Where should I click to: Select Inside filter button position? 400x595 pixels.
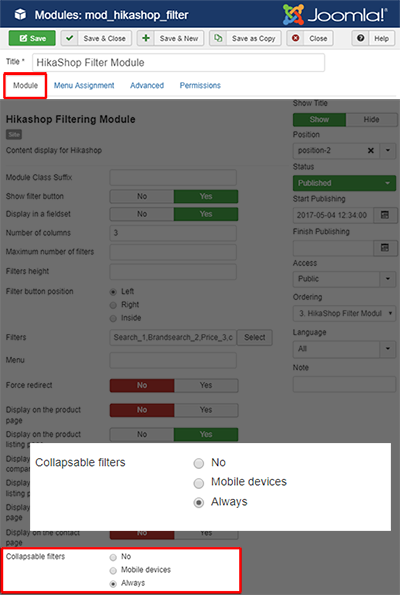tap(113, 318)
